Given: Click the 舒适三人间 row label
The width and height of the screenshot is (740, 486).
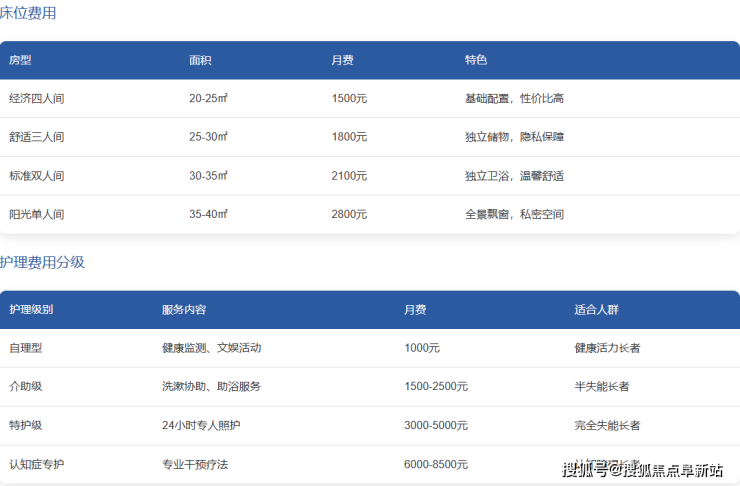Looking at the screenshot, I should coord(37,137).
